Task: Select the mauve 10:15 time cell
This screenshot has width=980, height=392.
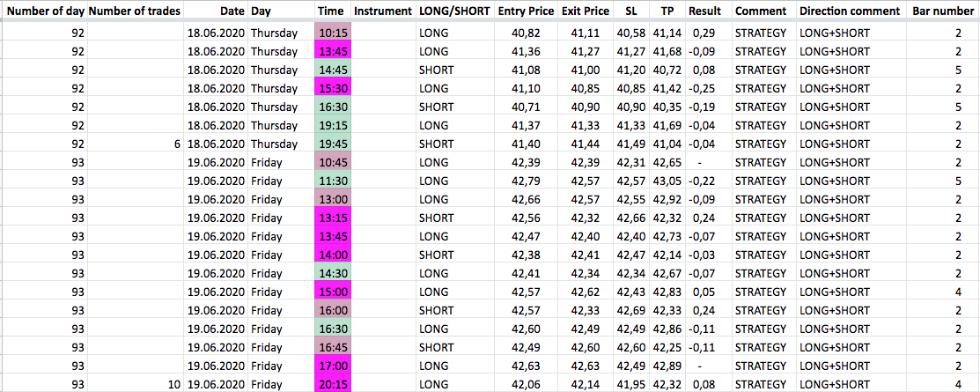Action: (332, 33)
